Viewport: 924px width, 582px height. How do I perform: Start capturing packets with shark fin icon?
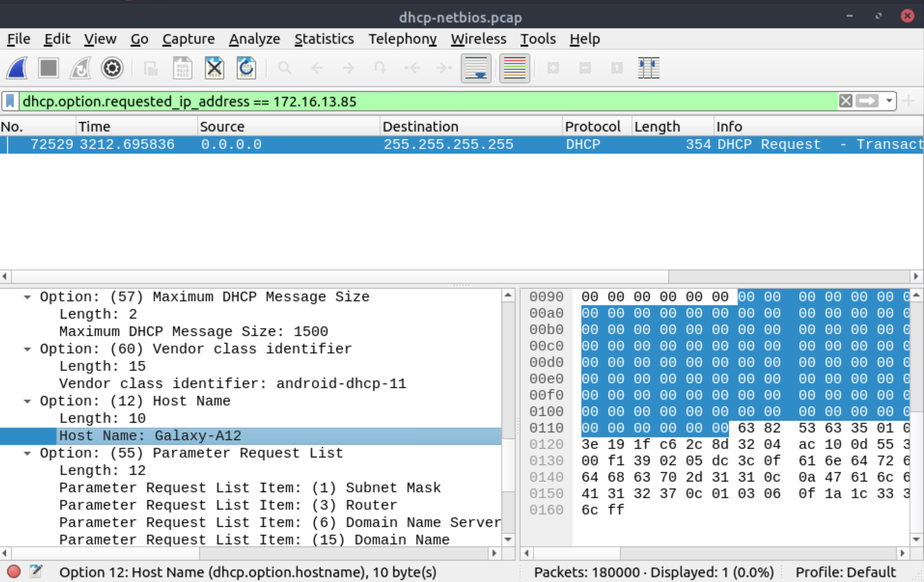click(17, 68)
